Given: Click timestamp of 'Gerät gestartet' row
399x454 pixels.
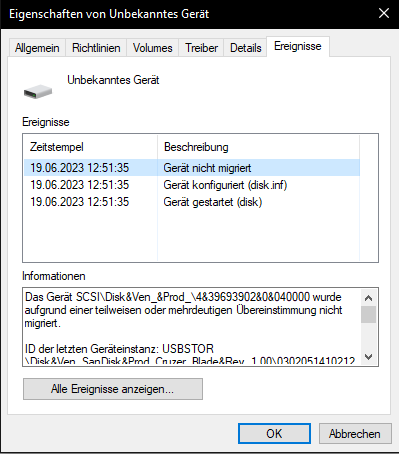Looking at the screenshot, I should (80, 202).
